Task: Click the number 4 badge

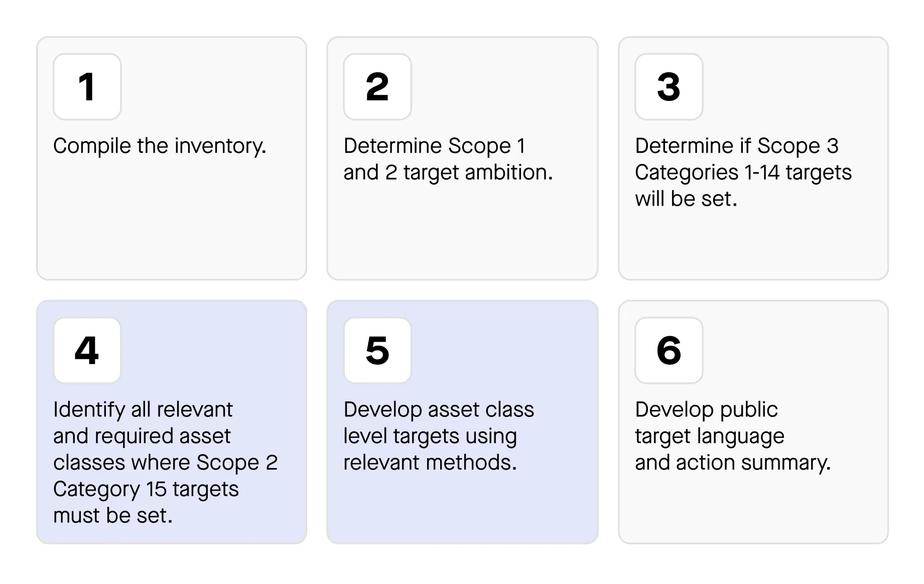Action: point(87,350)
